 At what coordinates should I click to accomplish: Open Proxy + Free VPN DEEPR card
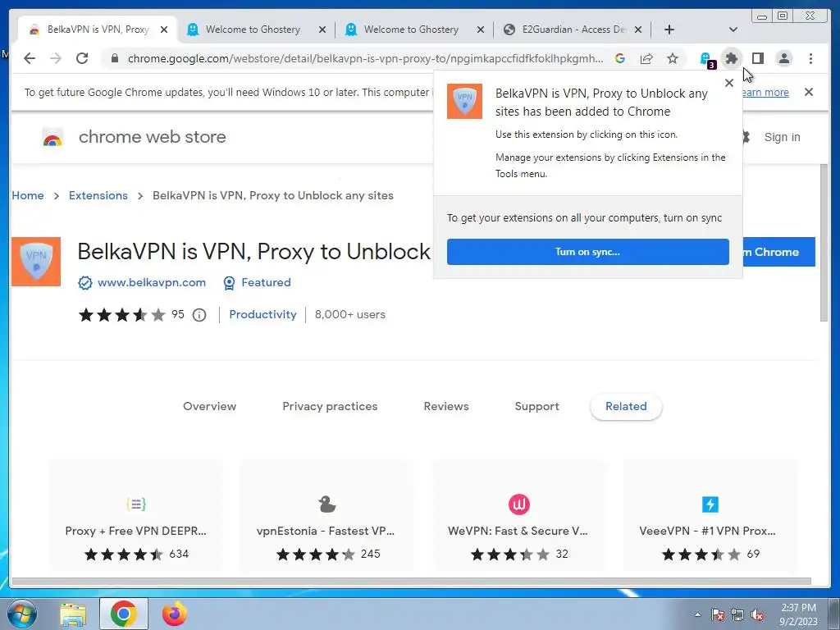click(136, 518)
